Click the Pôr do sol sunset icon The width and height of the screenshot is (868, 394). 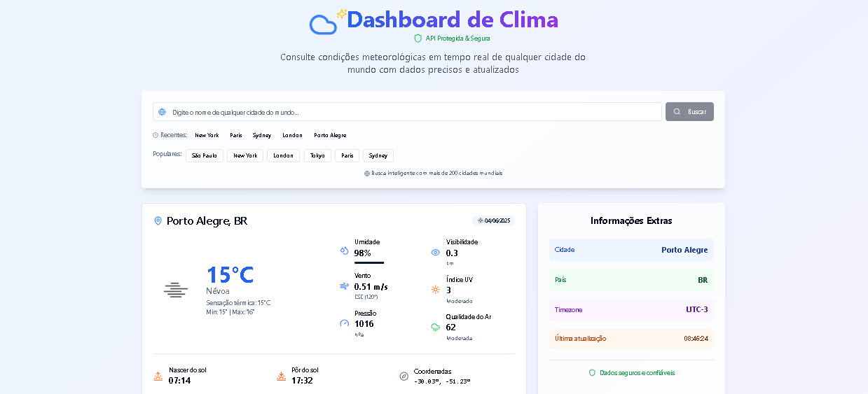click(x=281, y=376)
